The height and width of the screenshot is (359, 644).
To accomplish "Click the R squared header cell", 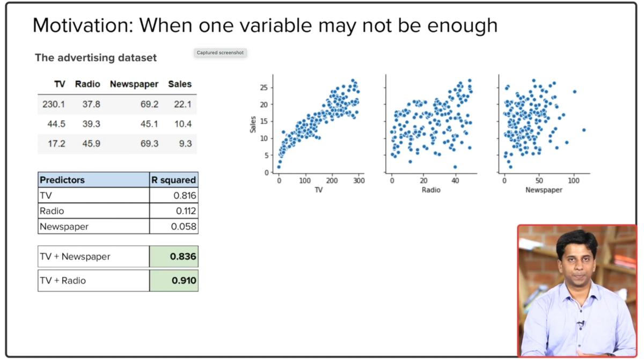I will pyautogui.click(x=173, y=180).
